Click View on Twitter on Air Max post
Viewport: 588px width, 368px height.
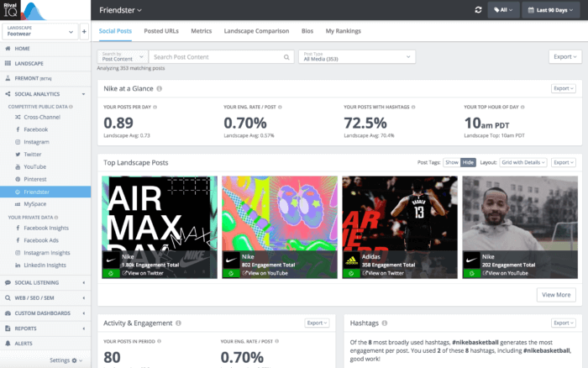[143, 273]
